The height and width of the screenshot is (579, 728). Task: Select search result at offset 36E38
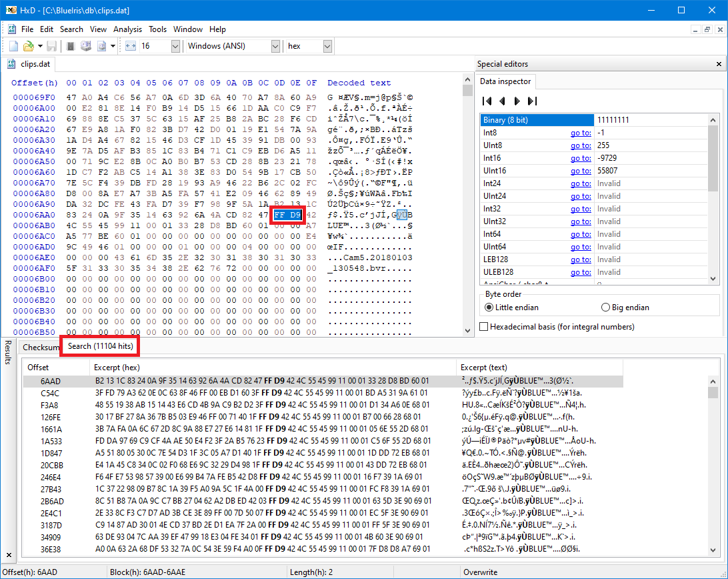[x=323, y=549]
